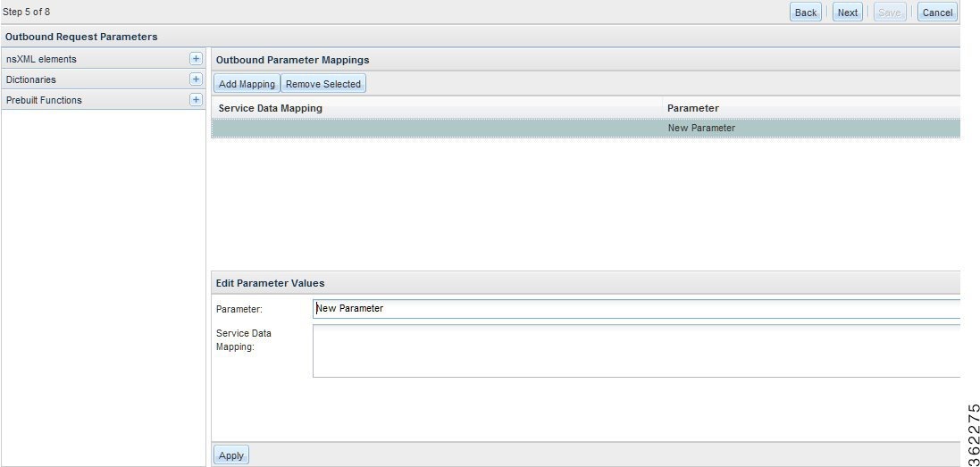Expand the Prebuilt Functions section

(x=196, y=100)
